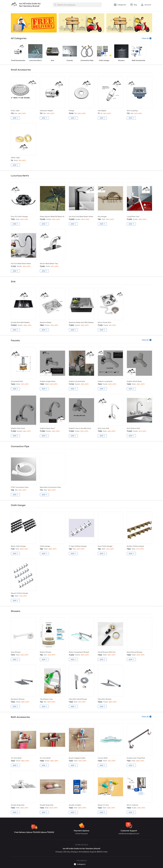Click the Ice Hill India mountain logo
The height and width of the screenshot is (868, 163).
coord(14,5)
